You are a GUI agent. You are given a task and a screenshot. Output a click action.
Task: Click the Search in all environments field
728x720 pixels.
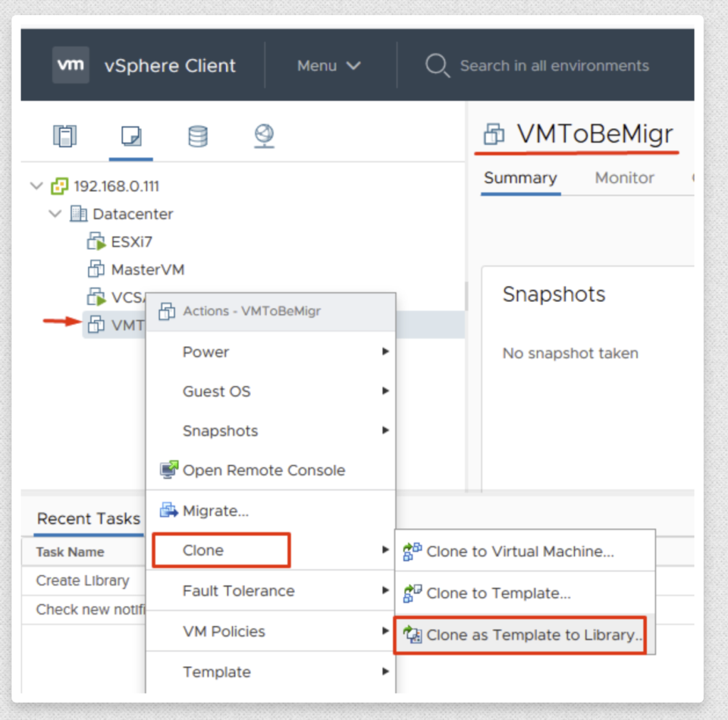[x=555, y=65]
